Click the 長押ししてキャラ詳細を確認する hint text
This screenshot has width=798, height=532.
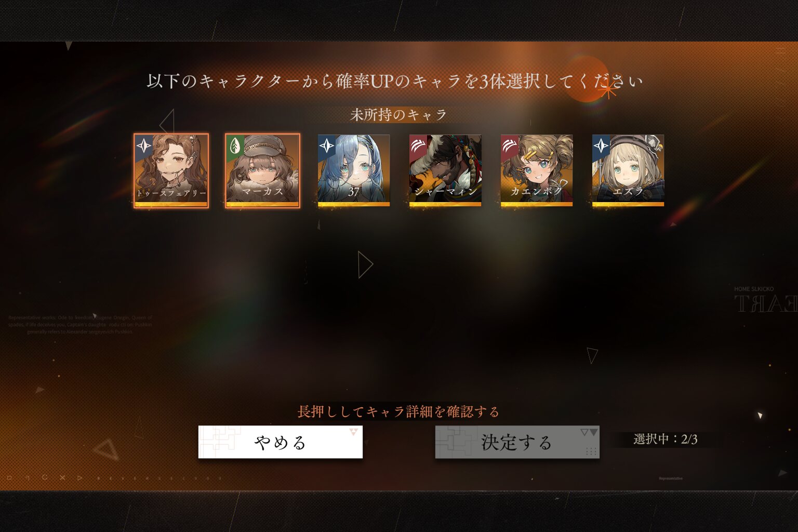(x=398, y=412)
